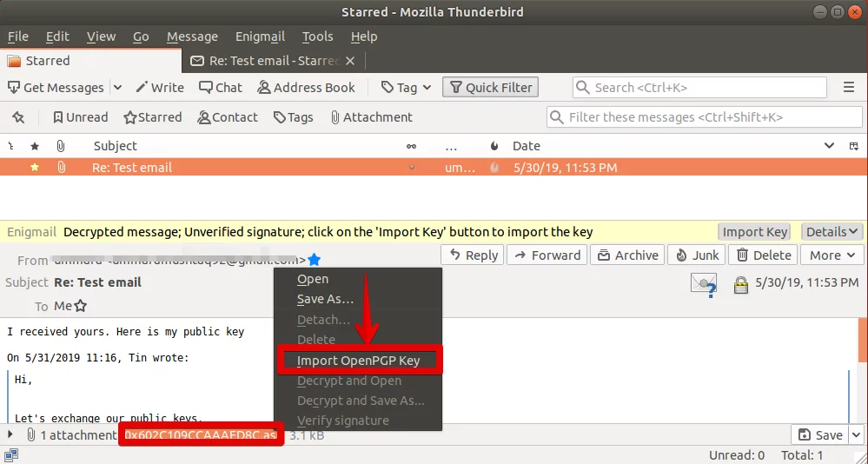The height and width of the screenshot is (464, 868).
Task: Choose Import OpenPGP Key
Action: (358, 361)
